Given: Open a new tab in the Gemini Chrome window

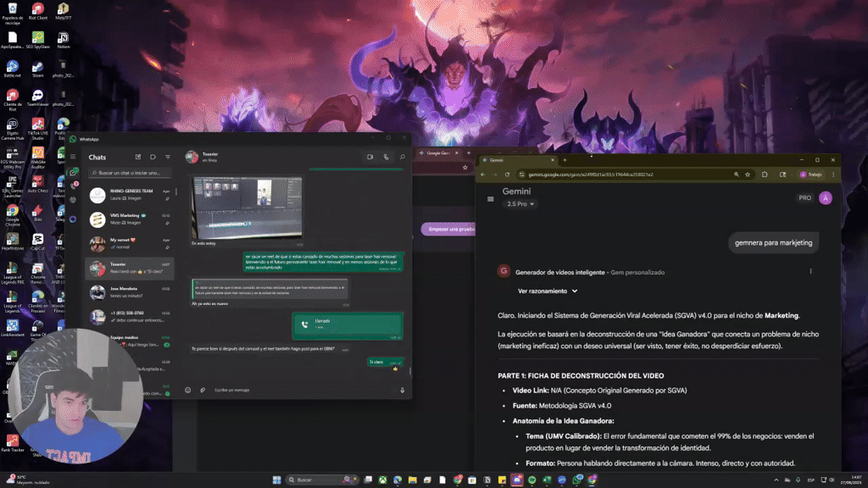Looking at the screenshot, I should [565, 160].
